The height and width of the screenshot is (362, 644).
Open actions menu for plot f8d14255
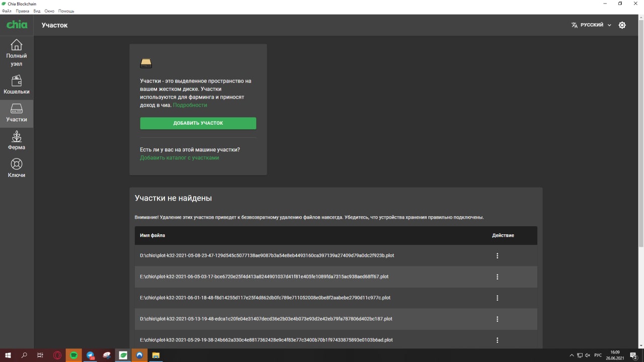(497, 298)
